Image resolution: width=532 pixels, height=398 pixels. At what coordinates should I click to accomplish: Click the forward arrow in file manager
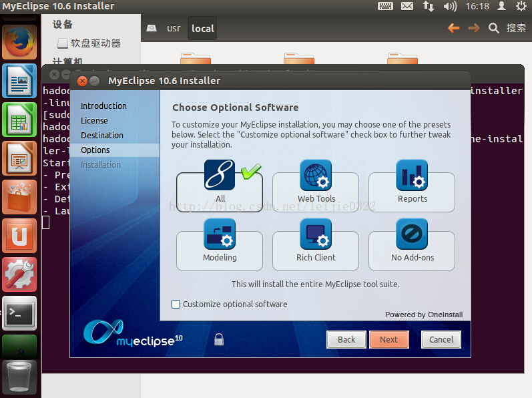[474, 28]
